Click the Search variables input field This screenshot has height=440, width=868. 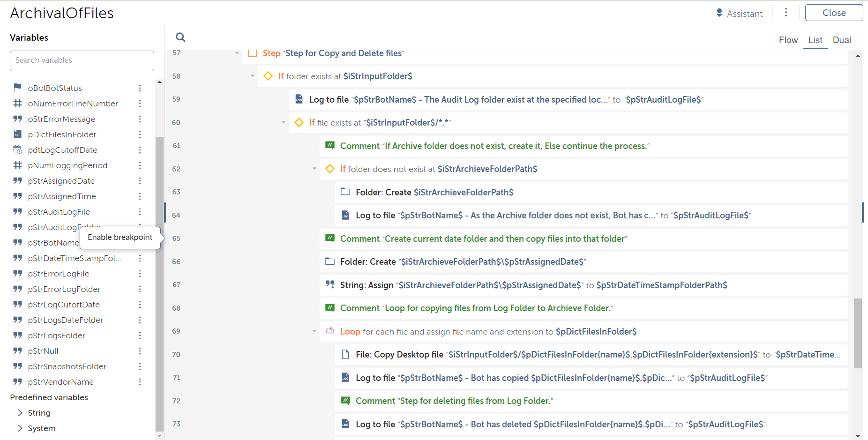point(82,60)
